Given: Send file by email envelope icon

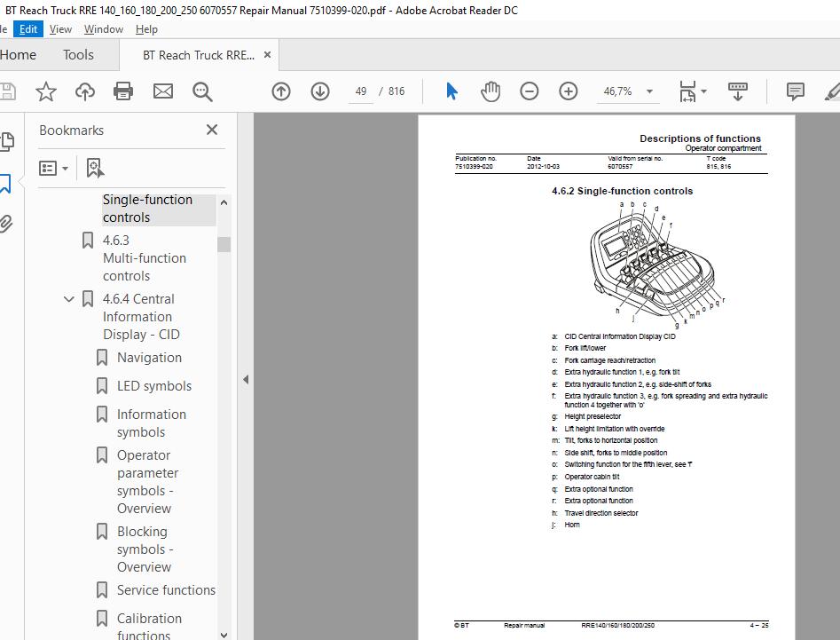Looking at the screenshot, I should point(163,91).
